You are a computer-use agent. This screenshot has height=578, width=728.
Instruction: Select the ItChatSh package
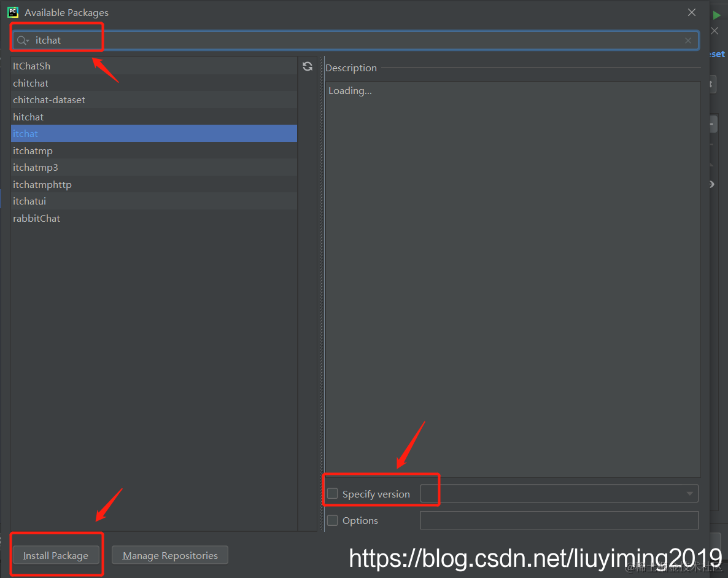coord(154,66)
